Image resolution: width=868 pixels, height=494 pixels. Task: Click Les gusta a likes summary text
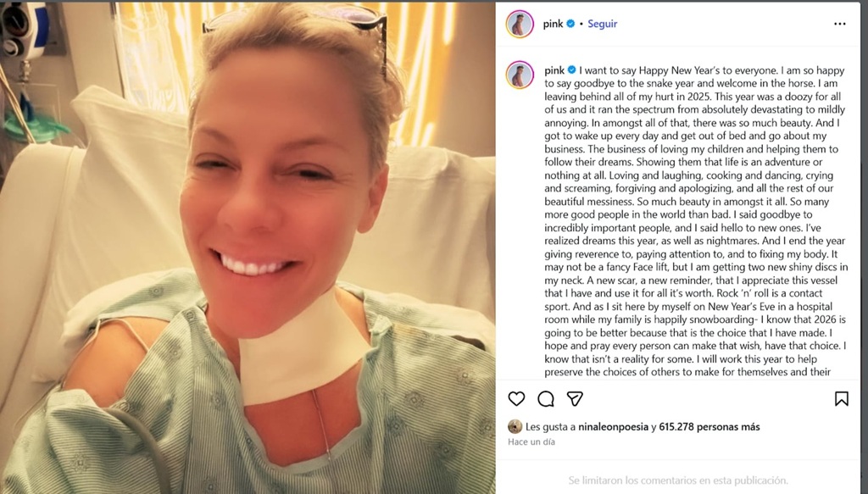tap(550, 426)
